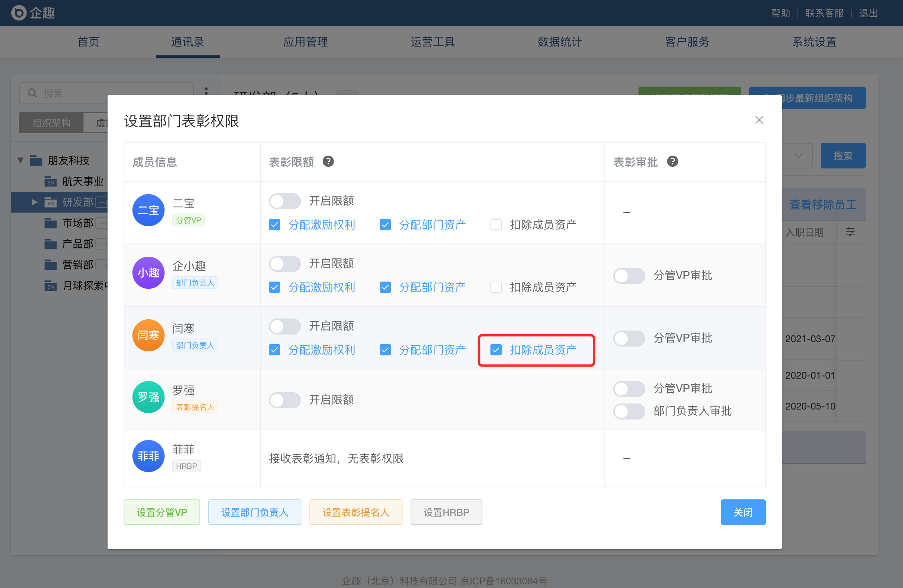Uncheck 分配激励权利 for 企小趣
Viewport: 903px width, 588px height.
click(275, 287)
